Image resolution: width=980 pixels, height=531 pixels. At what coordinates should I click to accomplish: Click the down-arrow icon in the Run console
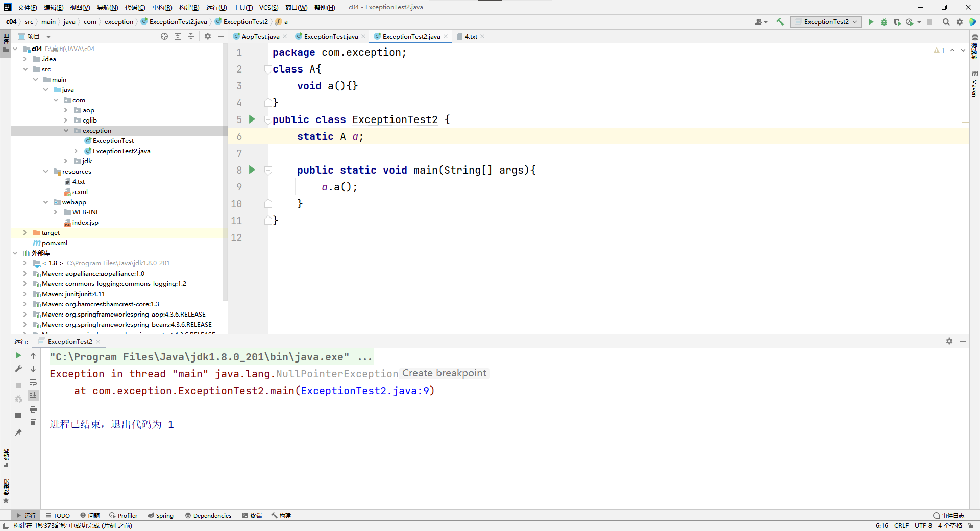(x=33, y=369)
